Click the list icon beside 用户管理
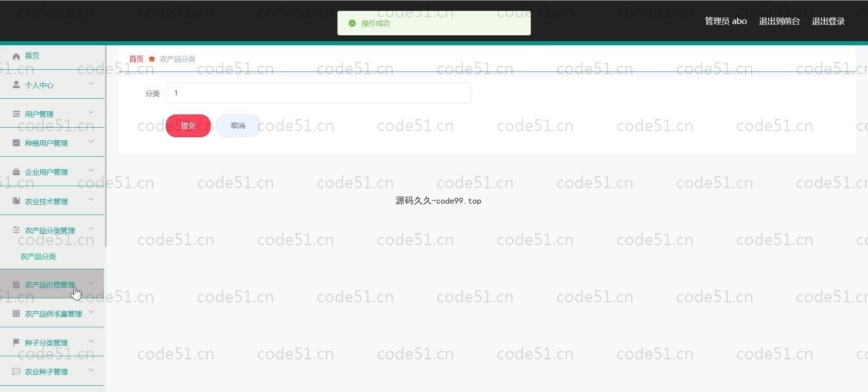Viewport: 868px width, 392px height. click(16, 114)
